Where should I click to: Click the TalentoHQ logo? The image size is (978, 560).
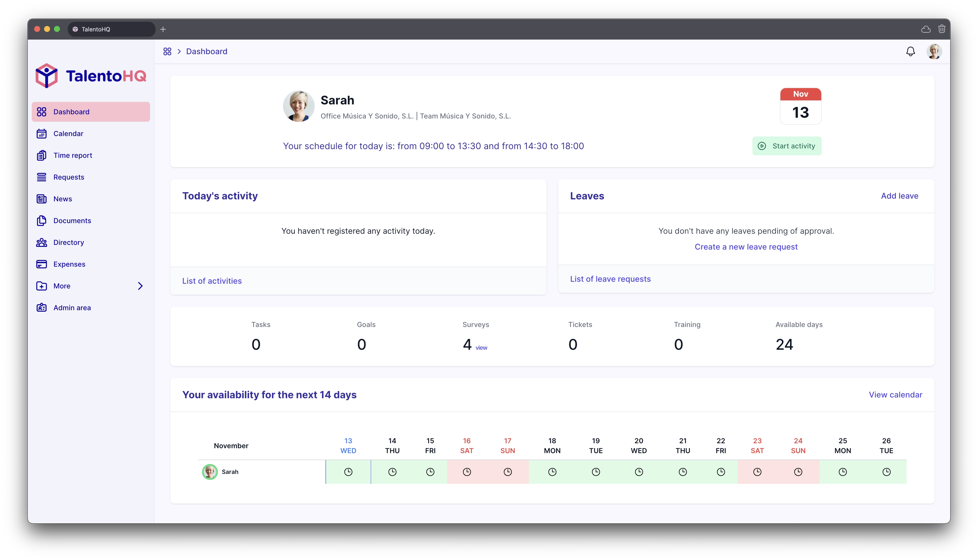point(91,76)
